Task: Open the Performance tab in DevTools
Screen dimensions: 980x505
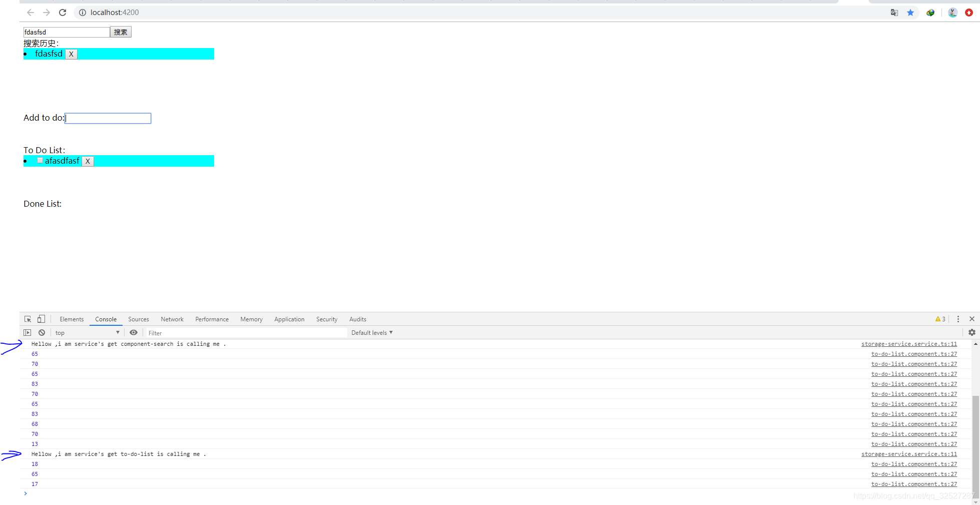Action: (x=212, y=319)
